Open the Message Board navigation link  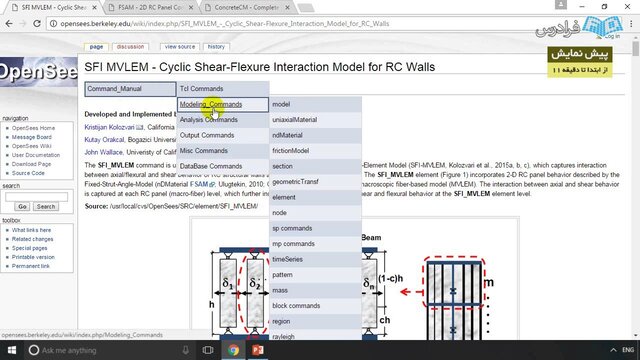(x=31, y=137)
